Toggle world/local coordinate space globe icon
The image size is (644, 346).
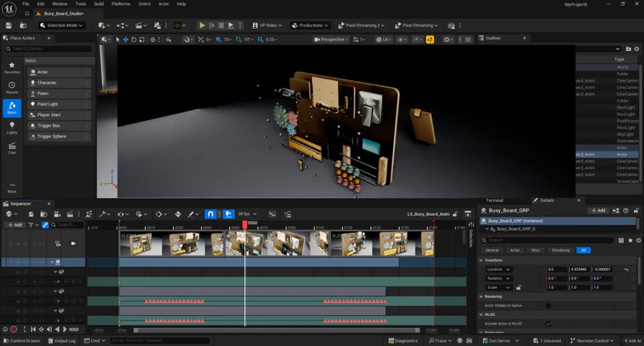(153, 40)
